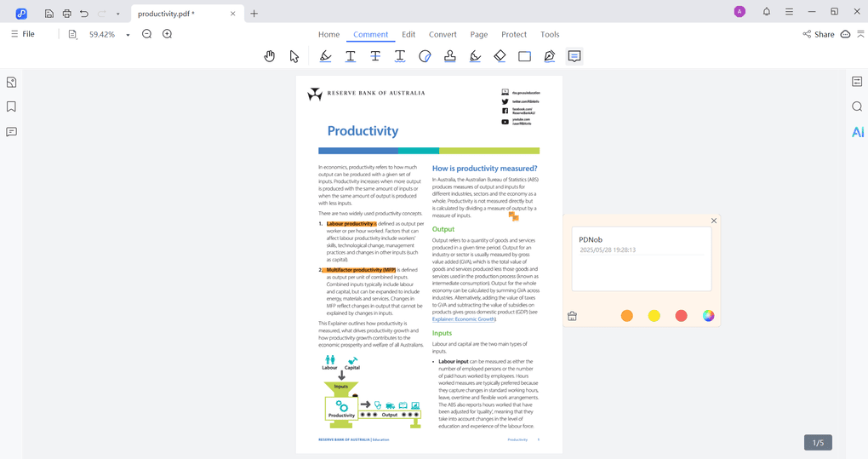Set note color to red
Screen dimensions: 868x459
pos(681,316)
